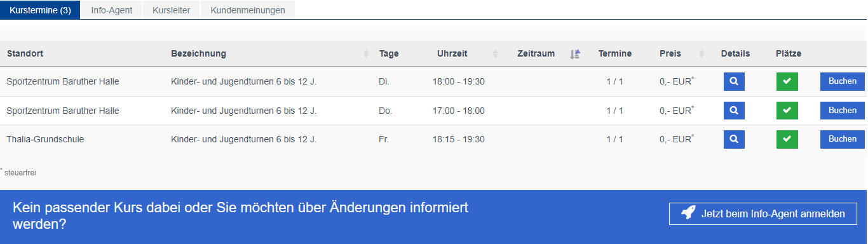Click the rocket icon in Info-Agent banner
The image size is (868, 244).
coord(688,213)
